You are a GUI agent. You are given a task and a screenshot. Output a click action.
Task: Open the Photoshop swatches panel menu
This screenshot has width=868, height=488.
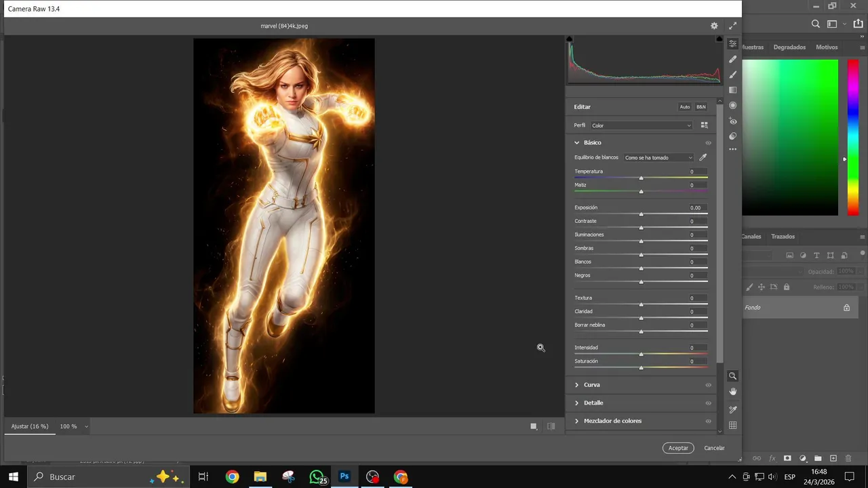point(862,47)
